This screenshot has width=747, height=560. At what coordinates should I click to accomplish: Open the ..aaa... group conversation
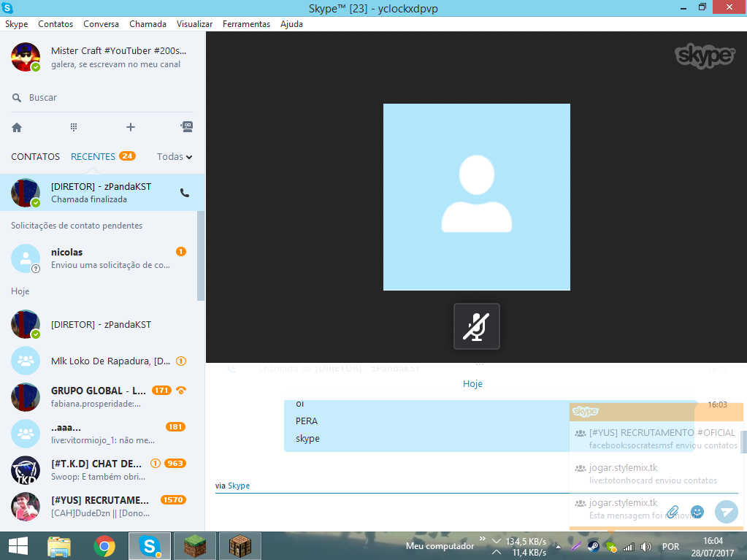[x=99, y=434]
